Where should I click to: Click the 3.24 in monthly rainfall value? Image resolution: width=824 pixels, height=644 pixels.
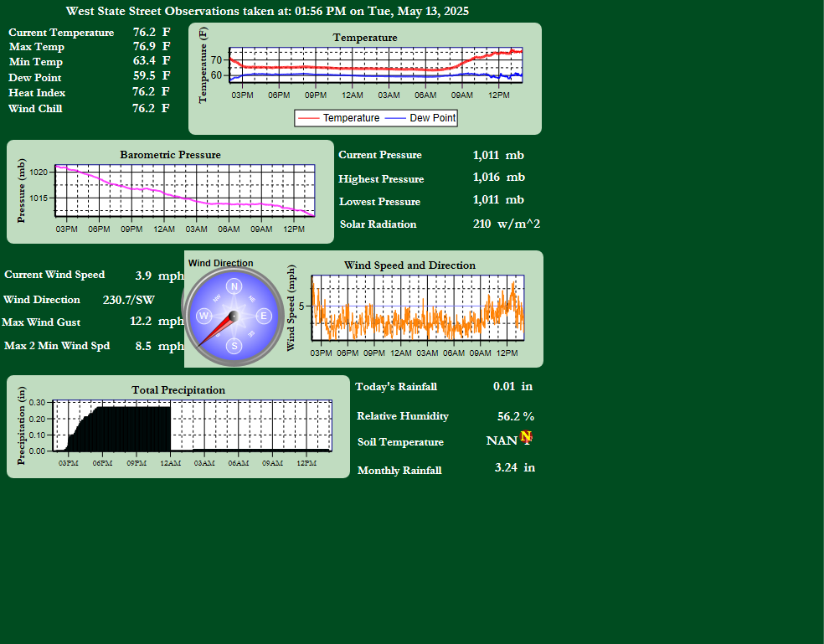point(515,467)
